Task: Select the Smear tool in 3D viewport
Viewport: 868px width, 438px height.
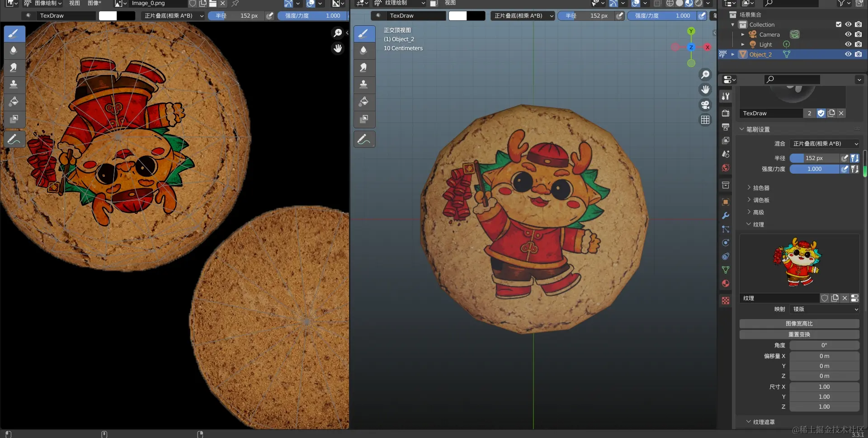Action: 364,67
